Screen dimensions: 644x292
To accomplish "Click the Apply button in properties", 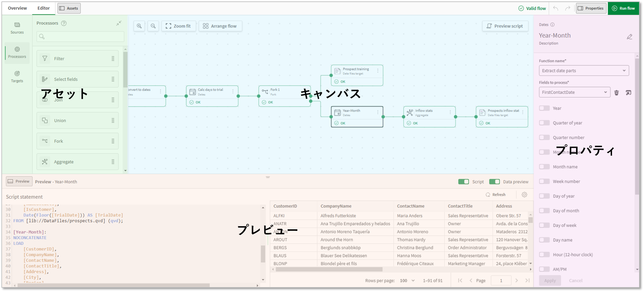I will point(550,281).
